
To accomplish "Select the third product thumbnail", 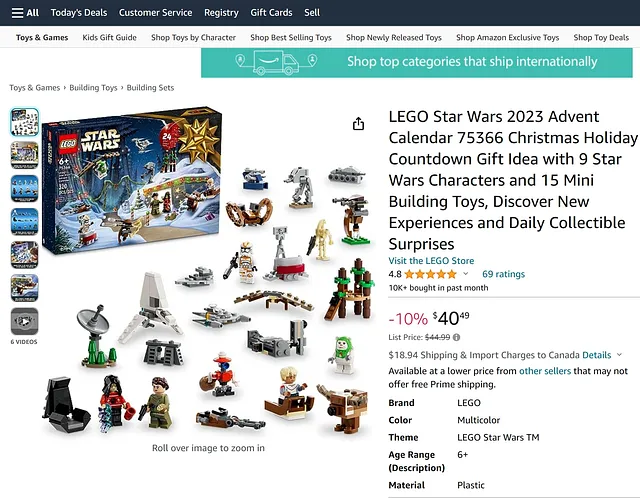I will (24, 188).
